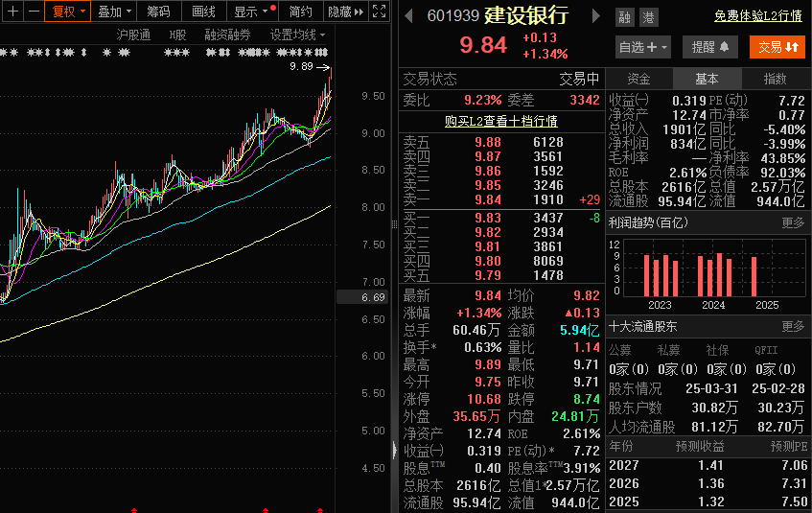Toggle the 融资融券 indicator
The image size is (812, 513).
point(227,35)
